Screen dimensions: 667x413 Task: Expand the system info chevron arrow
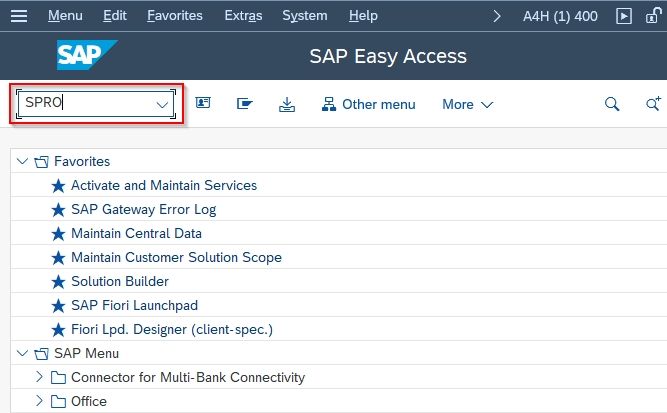click(x=496, y=16)
